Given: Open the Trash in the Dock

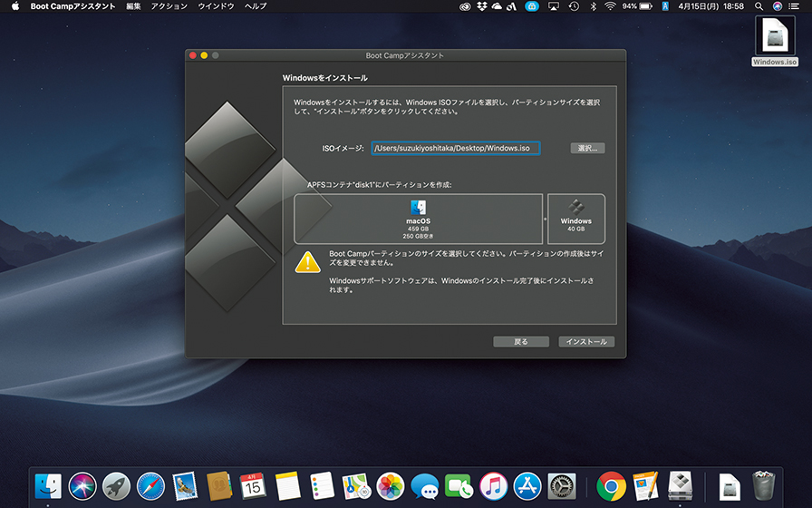Looking at the screenshot, I should coord(761,487).
